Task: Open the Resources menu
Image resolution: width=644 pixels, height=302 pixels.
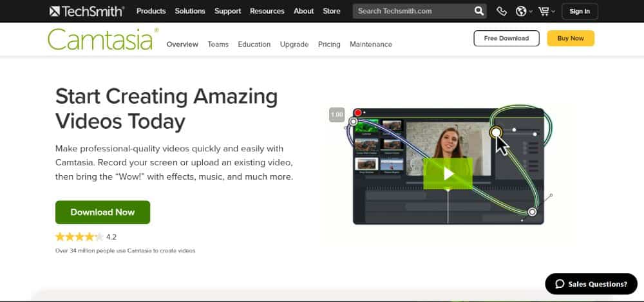Action: point(267,11)
